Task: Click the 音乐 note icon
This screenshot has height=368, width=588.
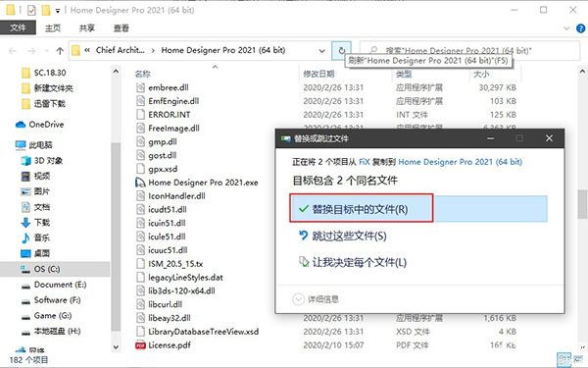Action: [25, 237]
